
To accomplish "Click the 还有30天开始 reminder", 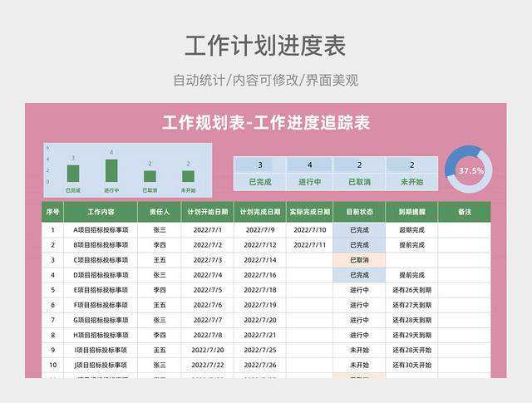I will pos(412,365).
